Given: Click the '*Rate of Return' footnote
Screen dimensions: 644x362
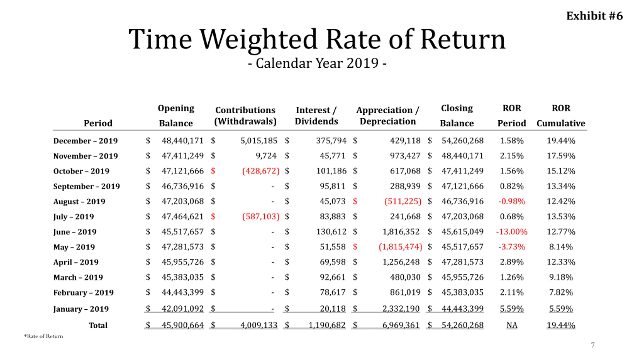Looking at the screenshot, I should point(44,336).
